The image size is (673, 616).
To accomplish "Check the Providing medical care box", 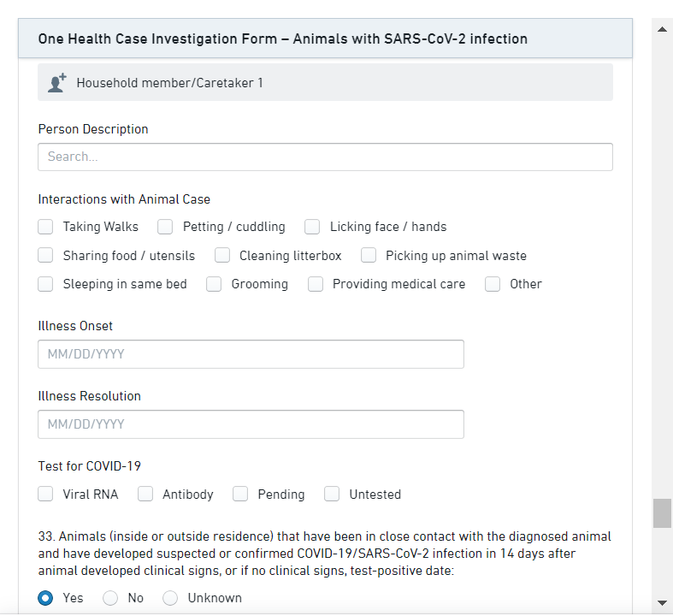I will tap(316, 284).
